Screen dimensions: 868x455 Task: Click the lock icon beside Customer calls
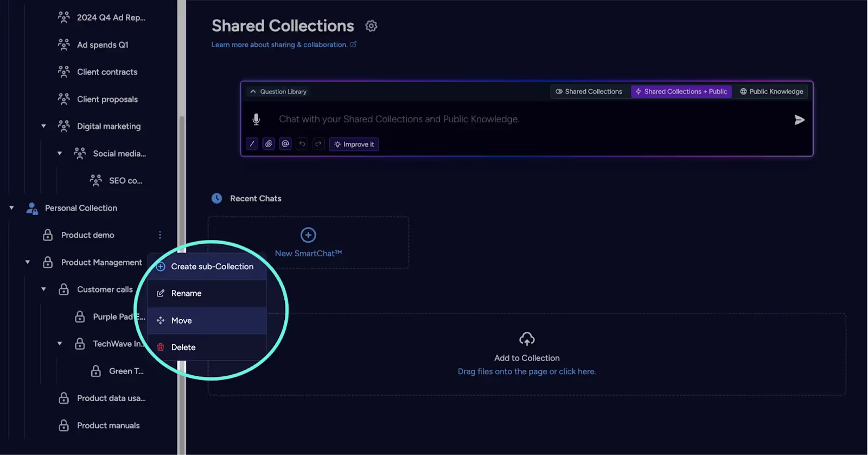click(x=63, y=289)
